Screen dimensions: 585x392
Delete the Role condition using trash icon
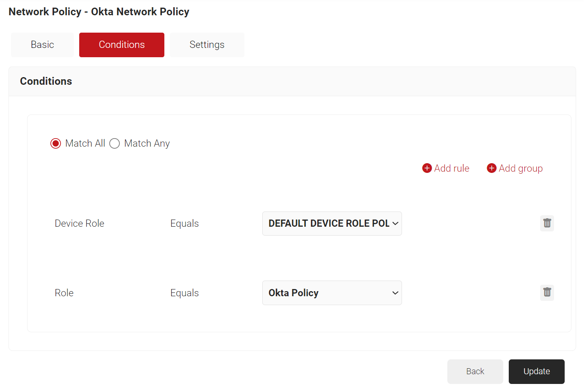547,293
